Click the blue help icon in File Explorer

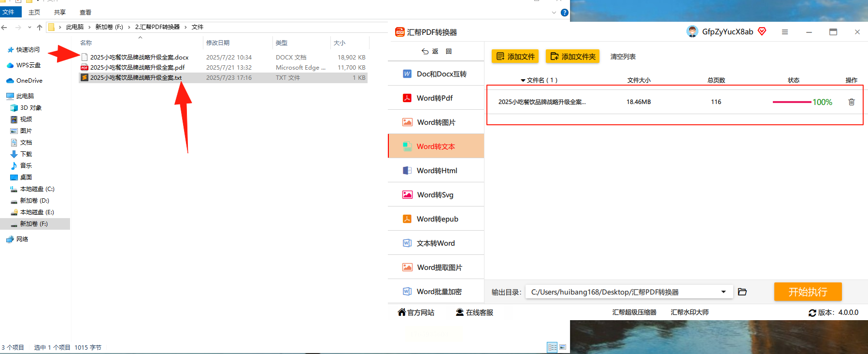564,13
